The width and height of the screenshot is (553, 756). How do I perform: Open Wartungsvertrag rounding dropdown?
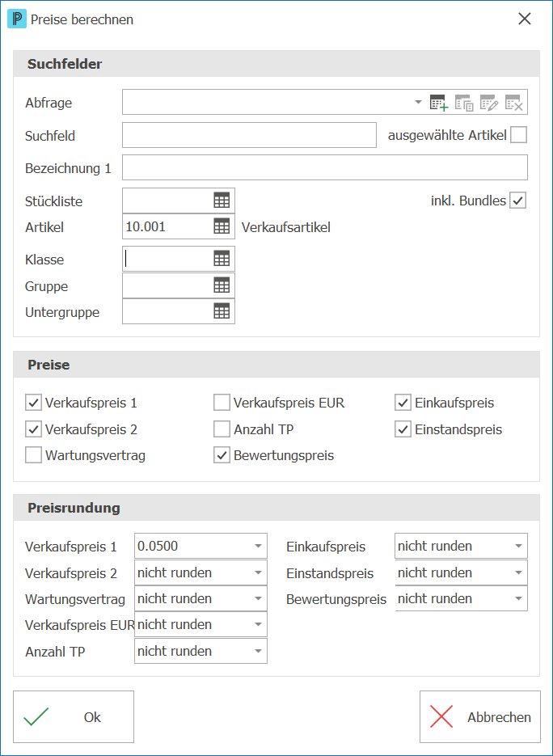pos(259,599)
